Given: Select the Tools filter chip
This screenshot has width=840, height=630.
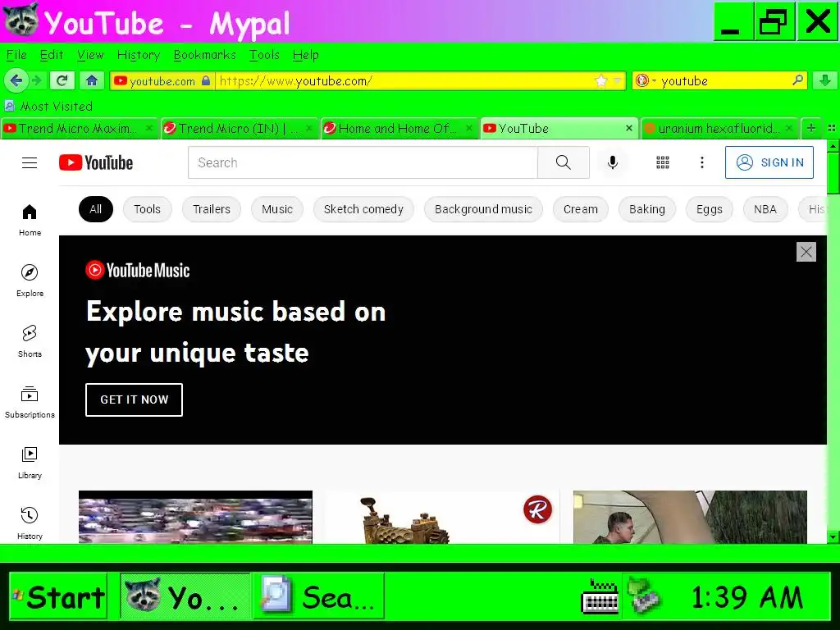Looking at the screenshot, I should pos(148,209).
